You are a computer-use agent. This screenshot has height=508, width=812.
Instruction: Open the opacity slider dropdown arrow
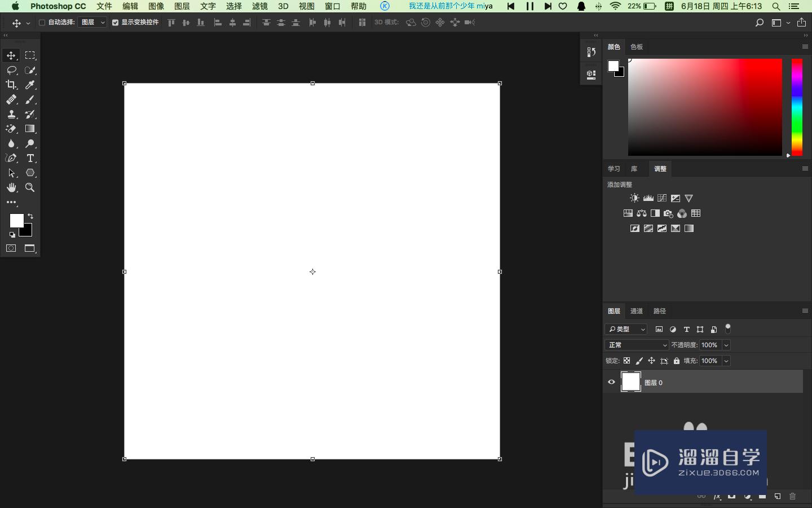click(726, 345)
